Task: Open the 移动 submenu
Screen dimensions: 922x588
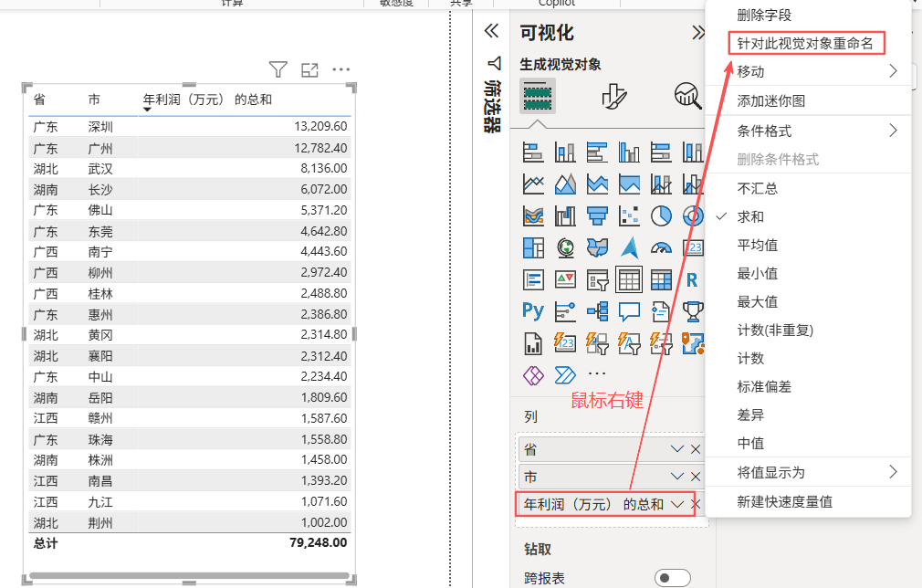Action: [x=809, y=72]
